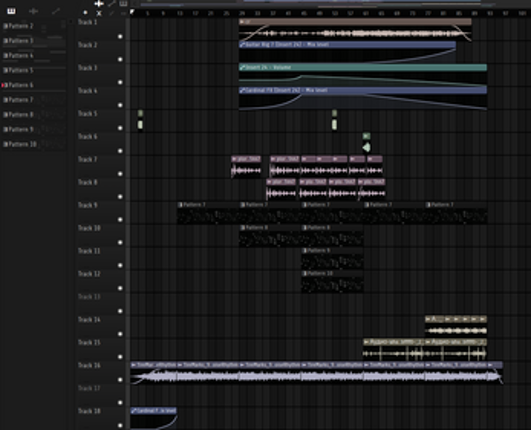Select Pattern 6 in the picker
The image size is (531, 430).
(33, 85)
